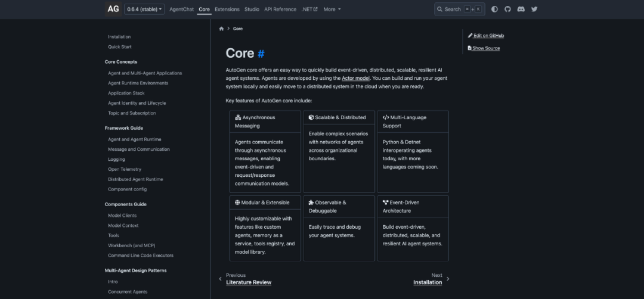Click the Framework Guide section heading
This screenshot has height=299, width=644.
pyautogui.click(x=124, y=128)
